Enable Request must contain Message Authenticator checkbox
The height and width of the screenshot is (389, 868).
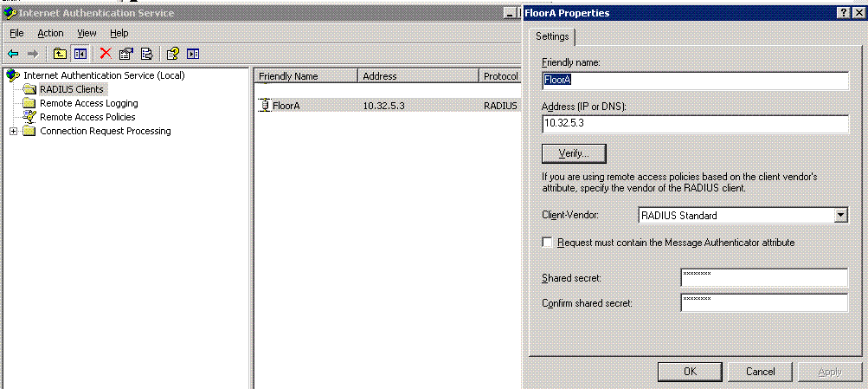[547, 243]
